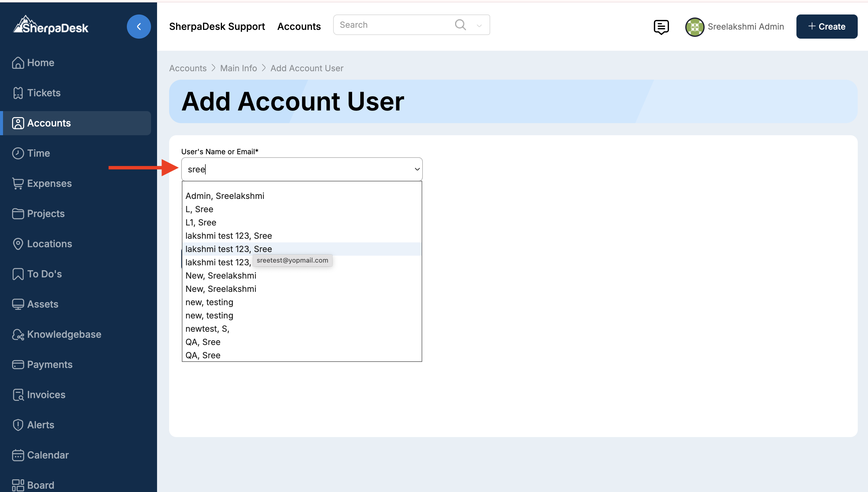Open the Expenses menu item

pyautogui.click(x=49, y=183)
